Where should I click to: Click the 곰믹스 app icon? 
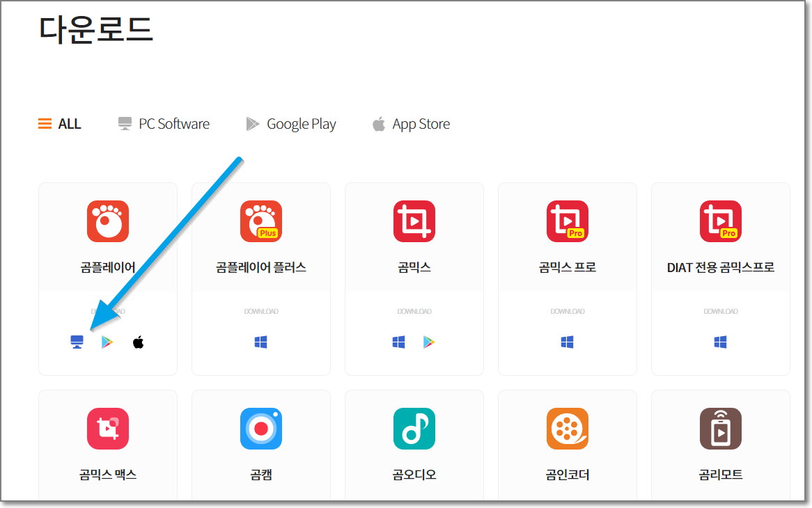pyautogui.click(x=414, y=221)
